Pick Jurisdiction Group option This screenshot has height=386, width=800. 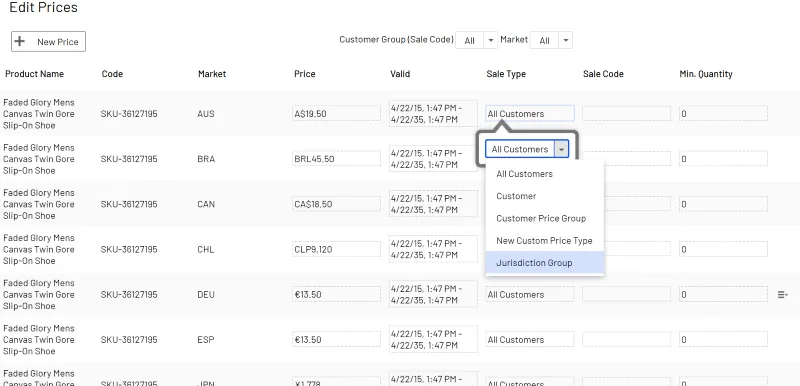click(544, 263)
